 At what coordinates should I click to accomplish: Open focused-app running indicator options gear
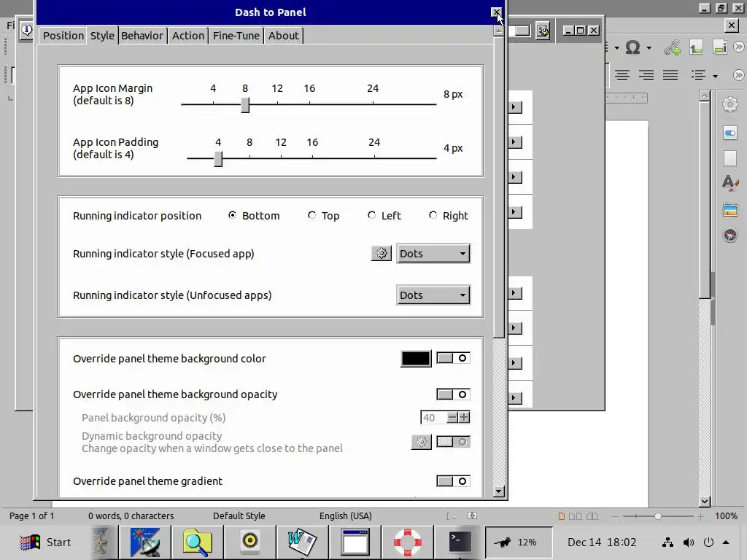(x=381, y=253)
